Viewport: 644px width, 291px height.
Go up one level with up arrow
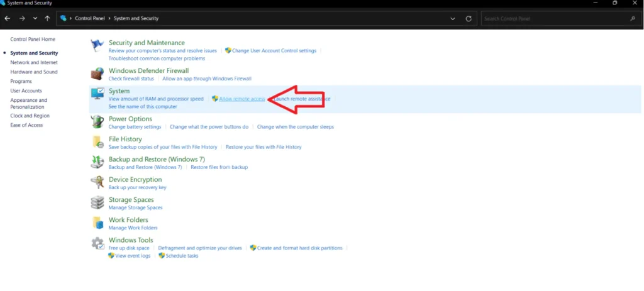coord(47,19)
